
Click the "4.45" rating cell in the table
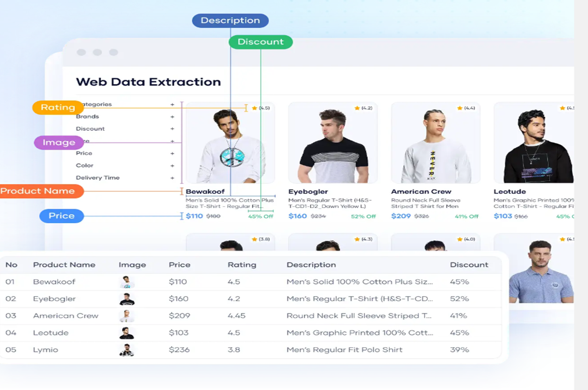(236, 316)
